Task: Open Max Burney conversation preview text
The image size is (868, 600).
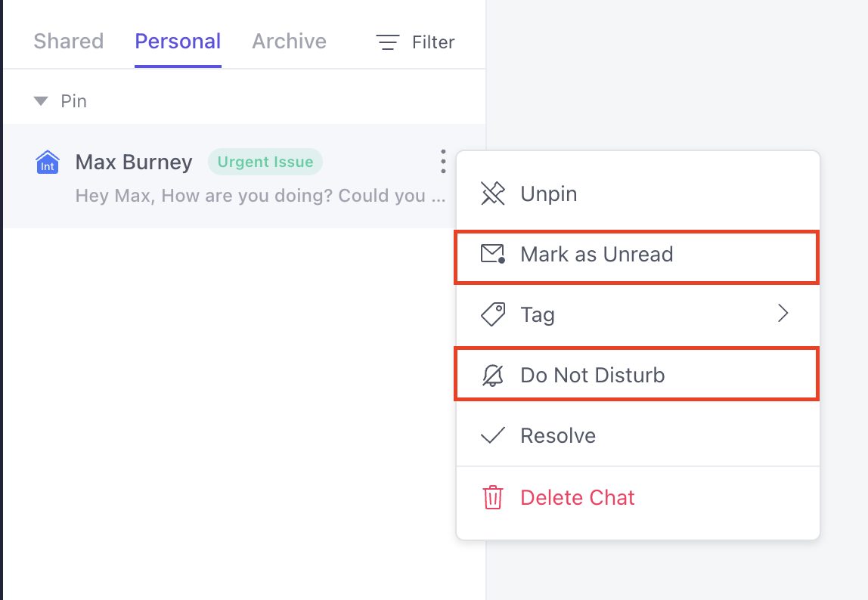Action: 260,196
